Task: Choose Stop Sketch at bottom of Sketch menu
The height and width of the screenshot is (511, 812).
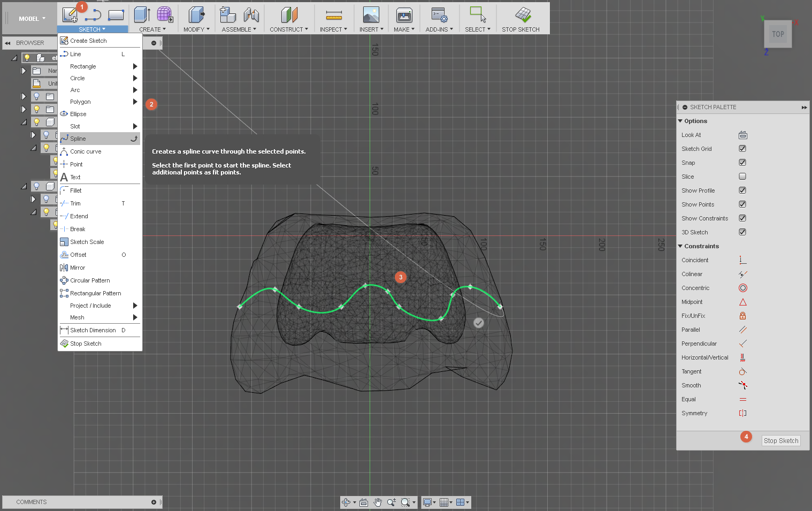Action: tap(99, 344)
